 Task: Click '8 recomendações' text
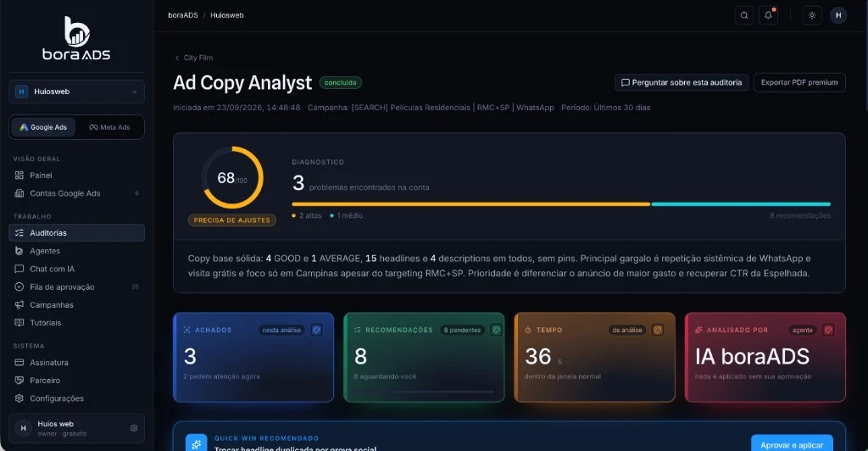tap(800, 216)
